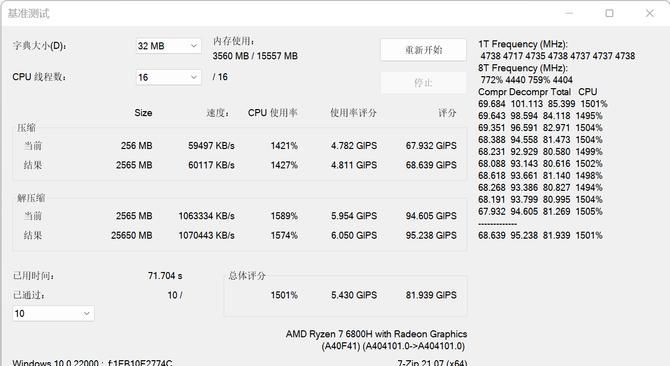Click the log row 69.643 98.594 84.118
The width and height of the screenshot is (670, 366).
tap(541, 116)
